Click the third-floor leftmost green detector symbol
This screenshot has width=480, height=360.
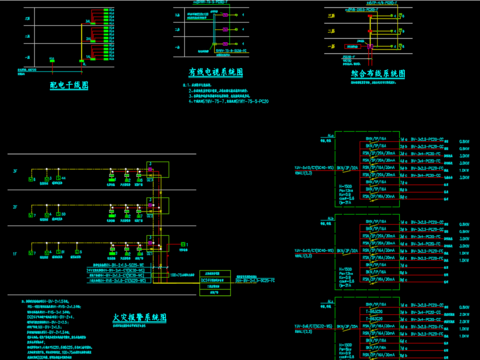click(31, 179)
